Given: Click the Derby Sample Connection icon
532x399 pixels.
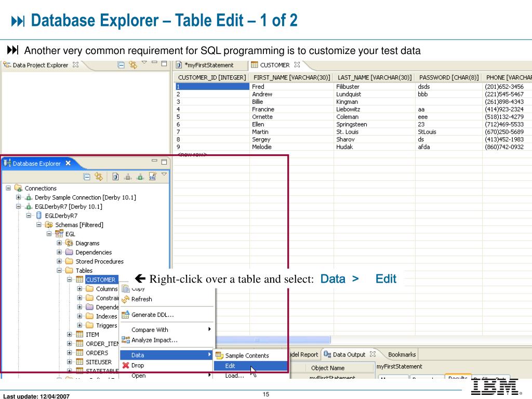Looking at the screenshot, I should tap(29, 197).
